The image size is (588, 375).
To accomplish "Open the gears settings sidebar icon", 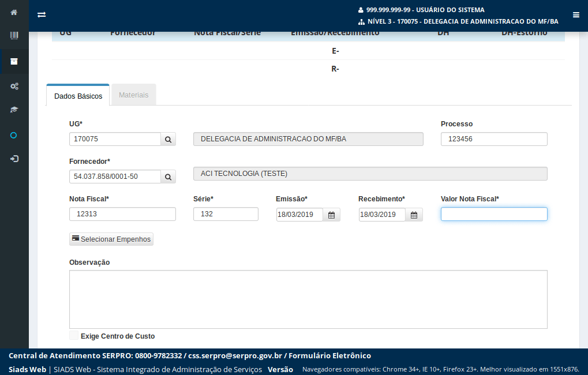I will (x=14, y=87).
